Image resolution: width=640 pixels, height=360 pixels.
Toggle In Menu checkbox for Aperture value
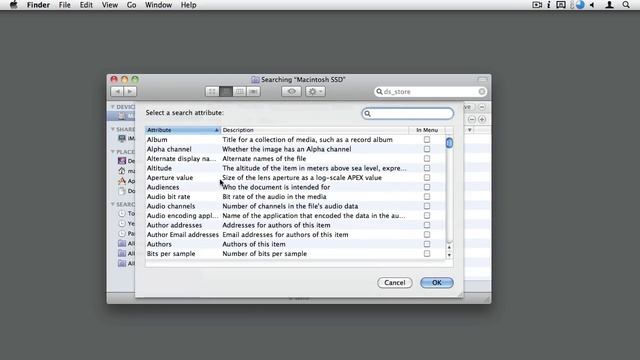pos(427,178)
